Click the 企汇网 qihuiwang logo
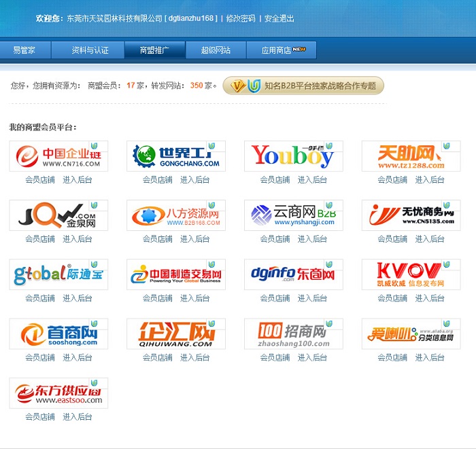 175,334
